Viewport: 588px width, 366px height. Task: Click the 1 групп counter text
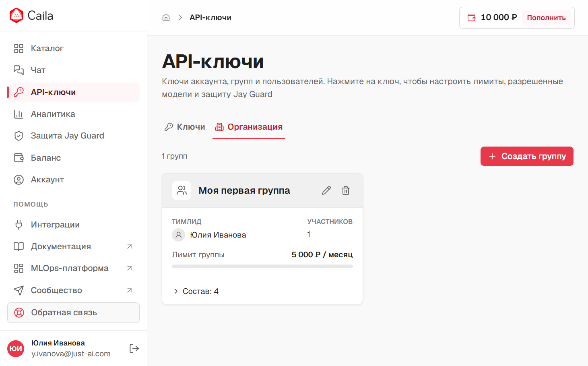pos(175,156)
